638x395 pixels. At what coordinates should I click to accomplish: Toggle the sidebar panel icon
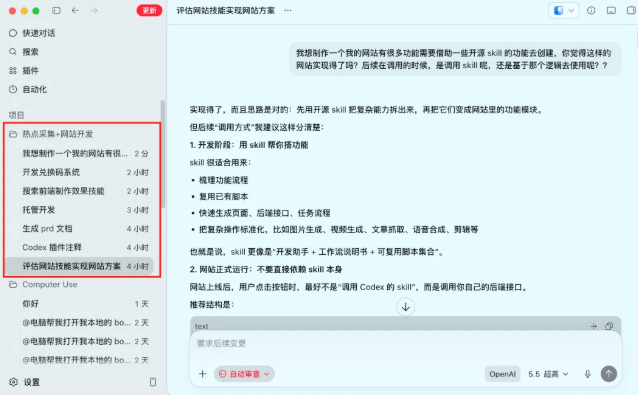click(x=56, y=11)
